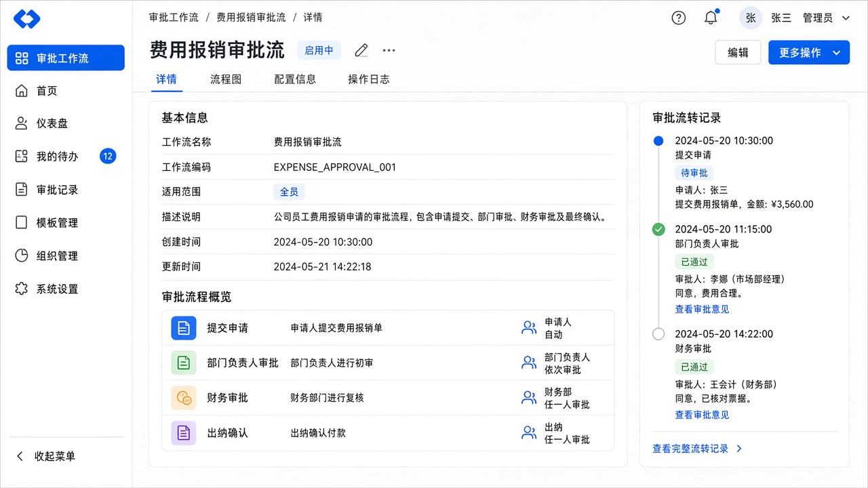The height and width of the screenshot is (488, 868).
Task: Switch to the 流程图 tab
Action: pyautogui.click(x=226, y=79)
